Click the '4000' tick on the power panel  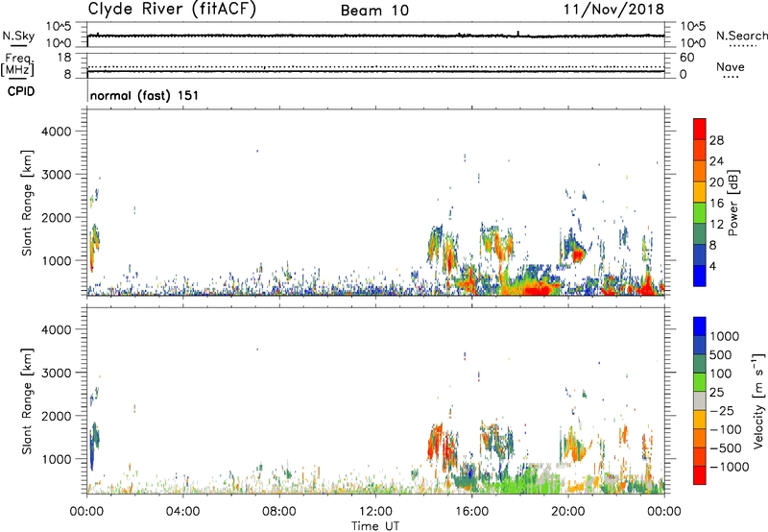[x=56, y=132]
